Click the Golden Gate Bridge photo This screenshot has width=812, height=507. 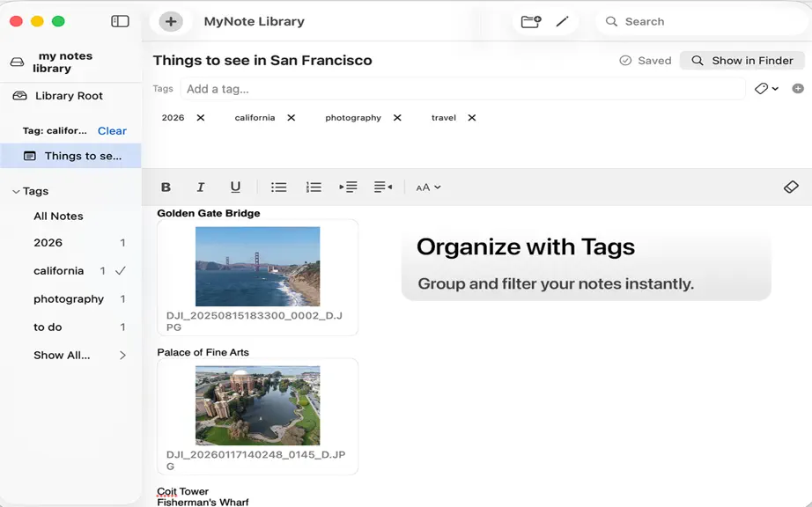[257, 267]
